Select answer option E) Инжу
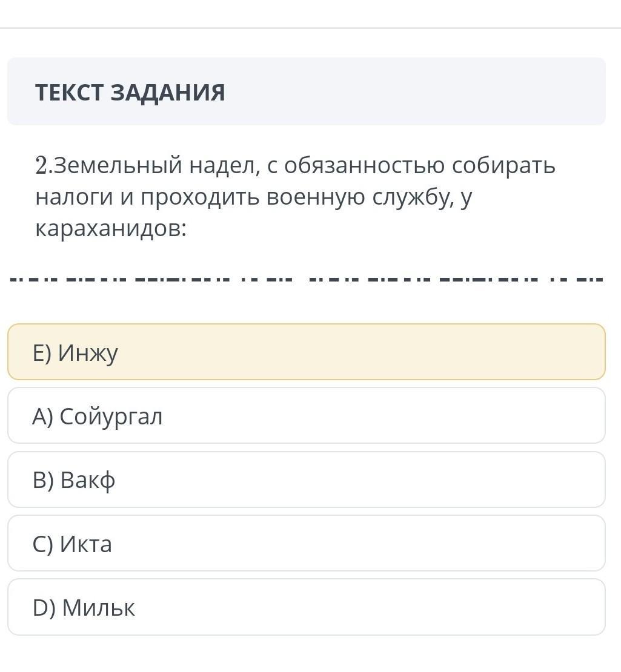Screen dimensions: 621x672 click(x=306, y=352)
